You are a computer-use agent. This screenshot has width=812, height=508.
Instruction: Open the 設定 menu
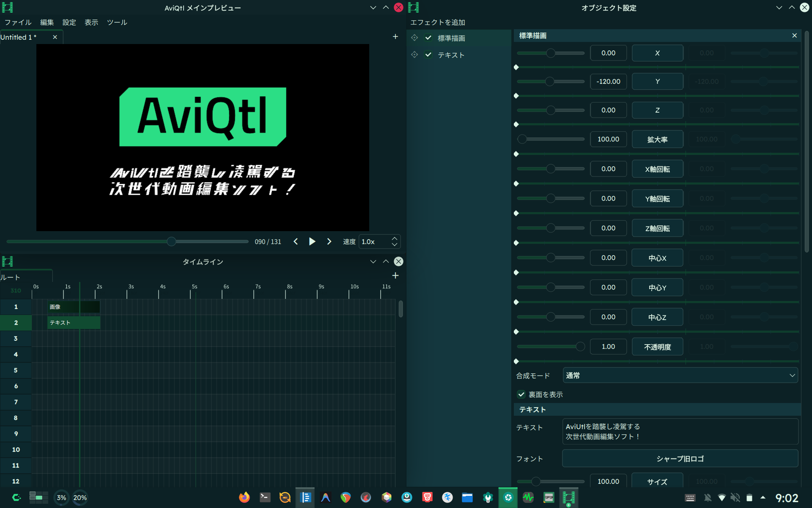point(69,22)
